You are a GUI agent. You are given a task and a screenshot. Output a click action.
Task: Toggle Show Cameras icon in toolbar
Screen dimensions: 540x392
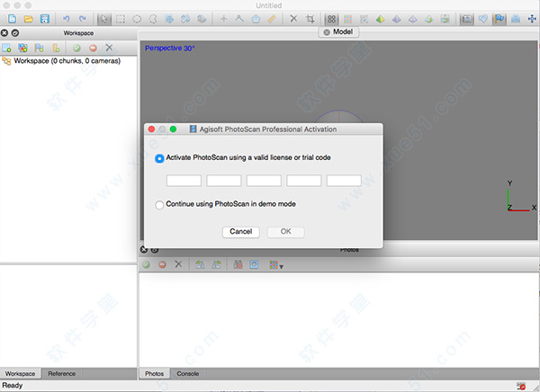tap(466, 19)
